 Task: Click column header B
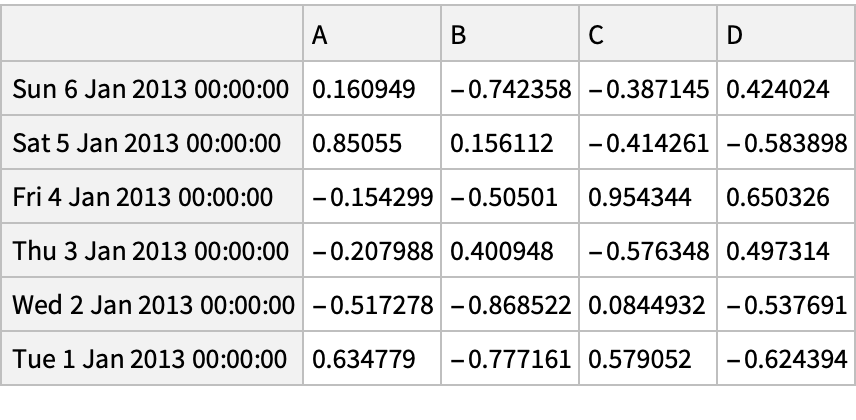pos(511,35)
